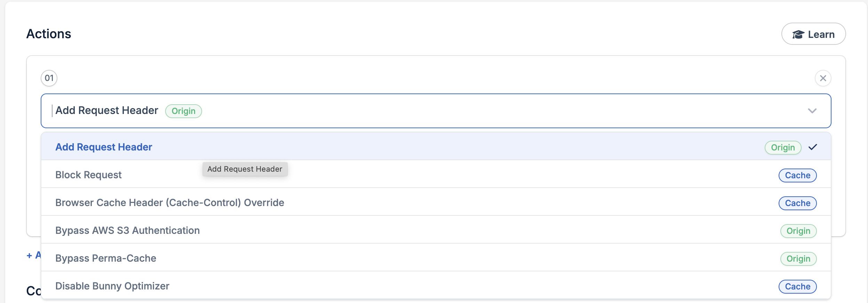Click the Cache badge on Browser Cache Header row
868x303 pixels.
[x=797, y=203]
